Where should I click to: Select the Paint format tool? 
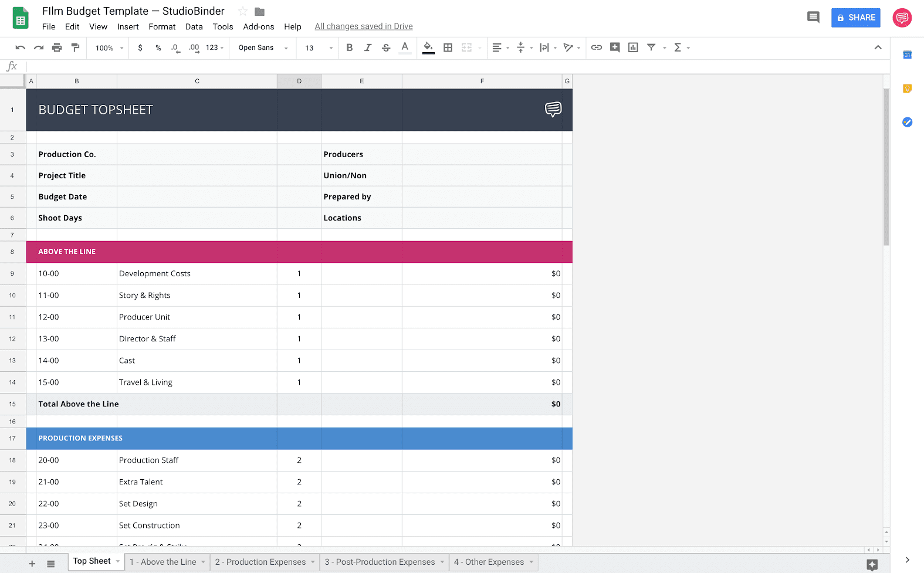tap(75, 48)
